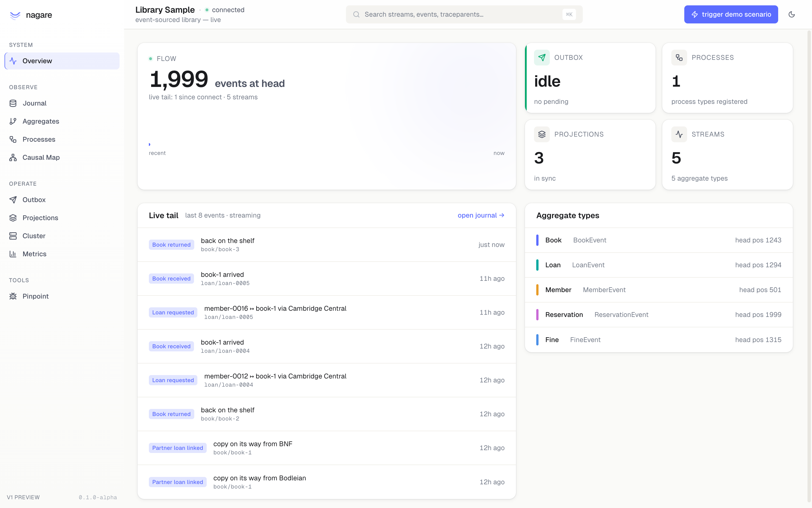
Task: Click the page vertical scrollbar
Action: point(809,267)
